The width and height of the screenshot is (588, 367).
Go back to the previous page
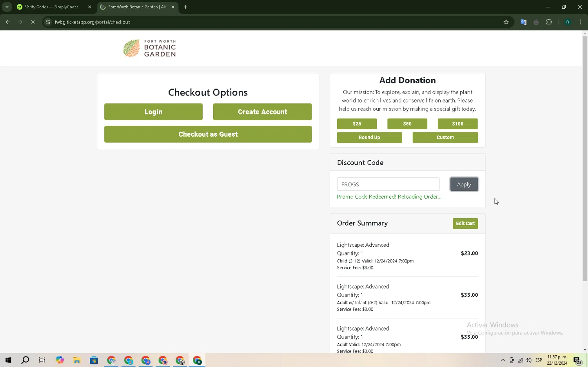click(x=8, y=22)
